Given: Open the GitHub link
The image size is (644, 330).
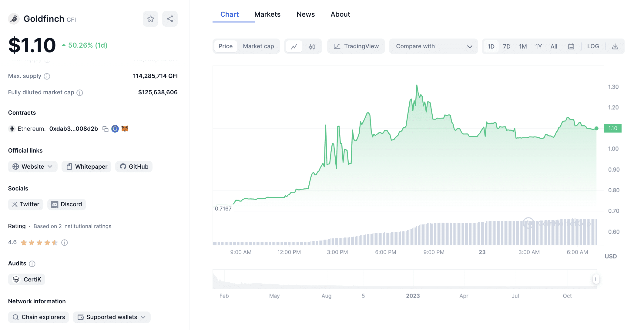Looking at the screenshot, I should tap(134, 167).
